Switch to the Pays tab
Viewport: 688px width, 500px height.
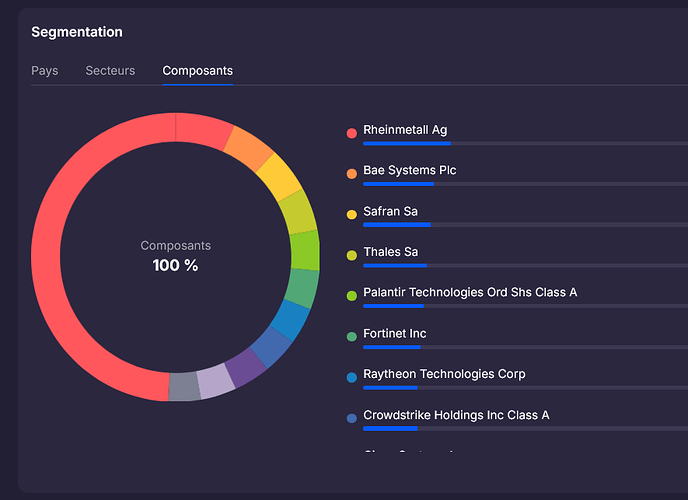(45, 71)
